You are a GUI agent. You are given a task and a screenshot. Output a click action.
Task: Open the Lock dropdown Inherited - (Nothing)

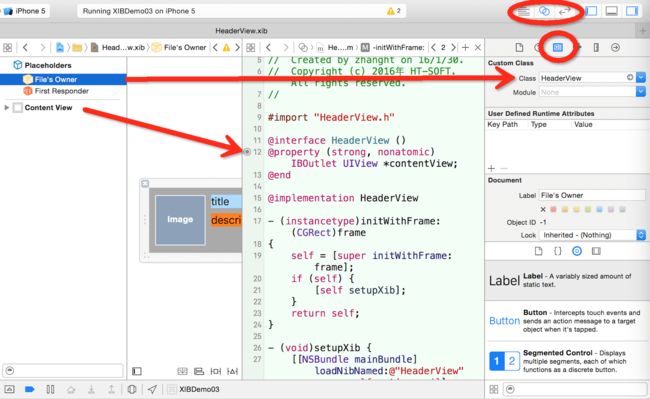592,235
